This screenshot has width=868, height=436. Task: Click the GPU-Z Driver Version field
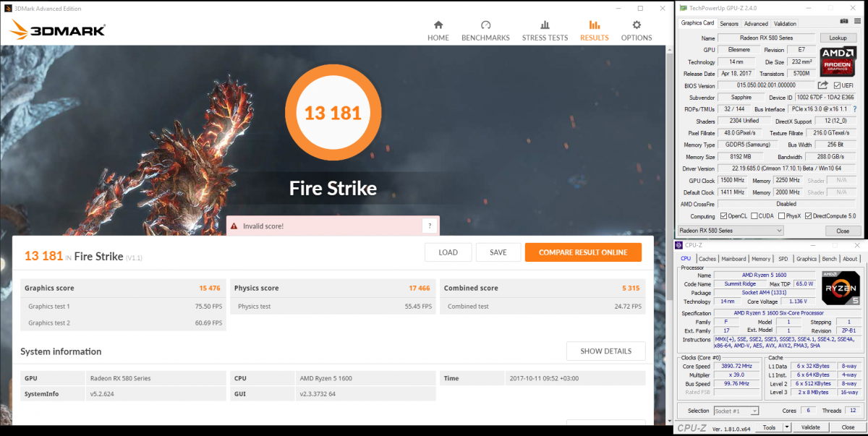[786, 168]
